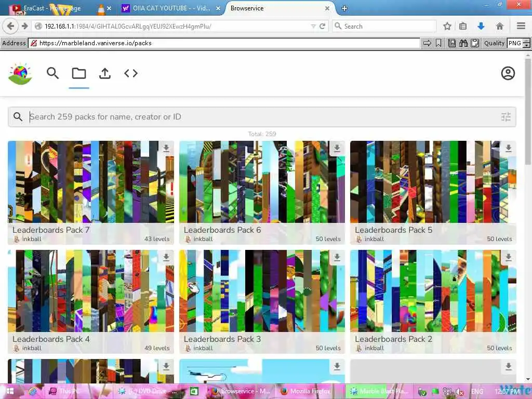Open URL history dropdown in Firefox address bar
This screenshot has width=532, height=399.
point(313,26)
